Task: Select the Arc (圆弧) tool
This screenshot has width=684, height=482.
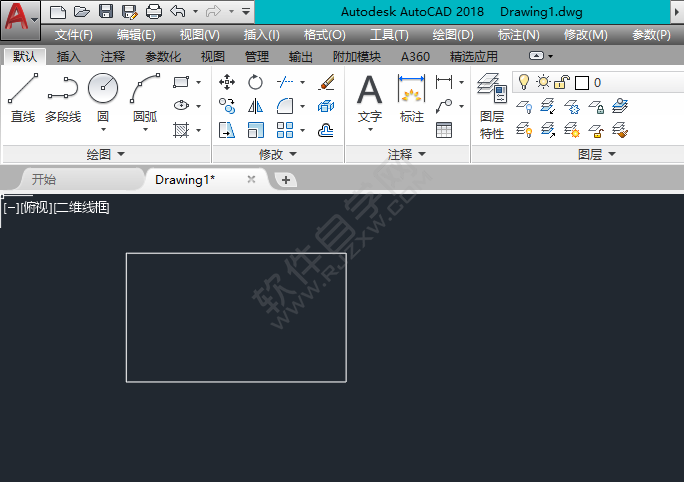Action: click(145, 97)
